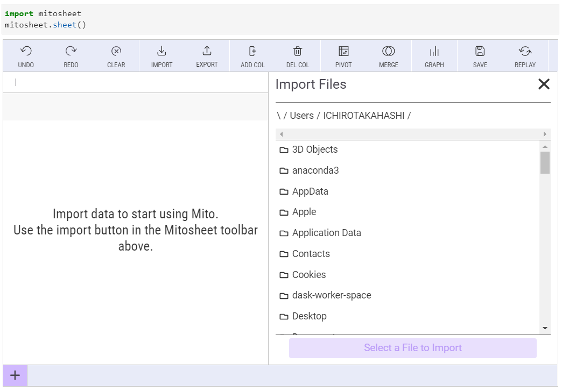
Task: Open the Graph tool
Action: [434, 51]
